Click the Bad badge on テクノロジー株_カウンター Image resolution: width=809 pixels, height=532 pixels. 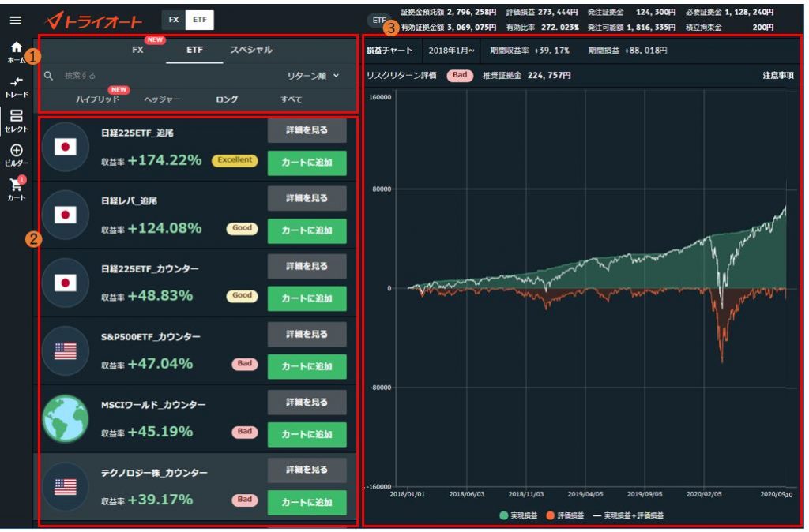point(245,500)
